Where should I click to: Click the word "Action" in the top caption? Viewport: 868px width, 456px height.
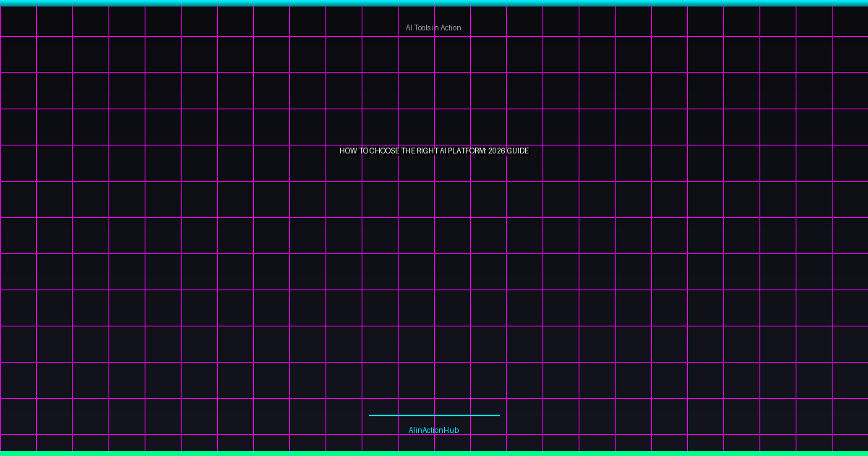451,28
